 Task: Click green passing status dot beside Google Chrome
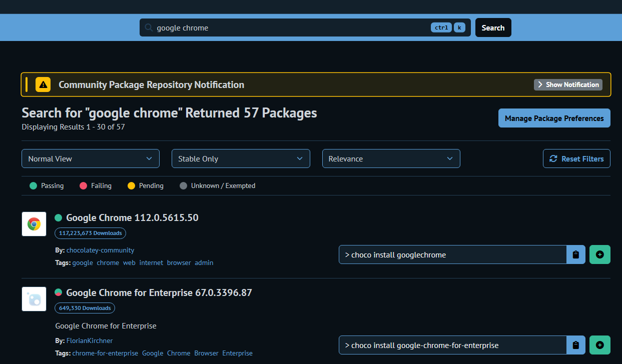(x=58, y=217)
